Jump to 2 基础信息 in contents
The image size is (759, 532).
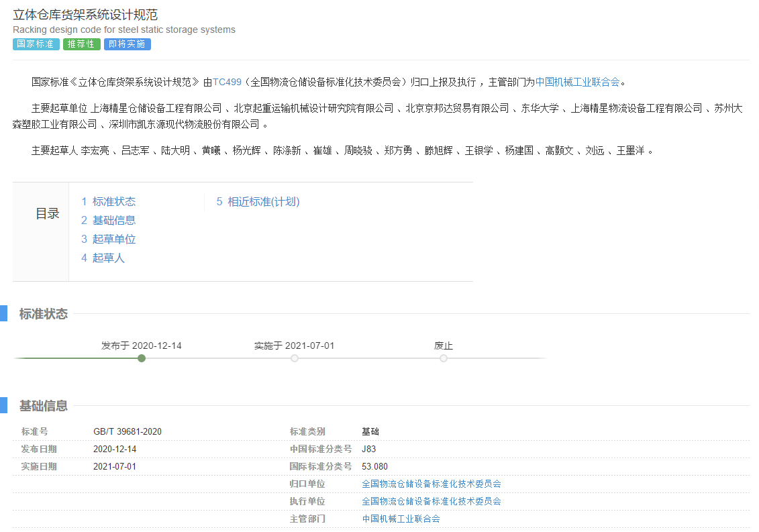coord(109,220)
